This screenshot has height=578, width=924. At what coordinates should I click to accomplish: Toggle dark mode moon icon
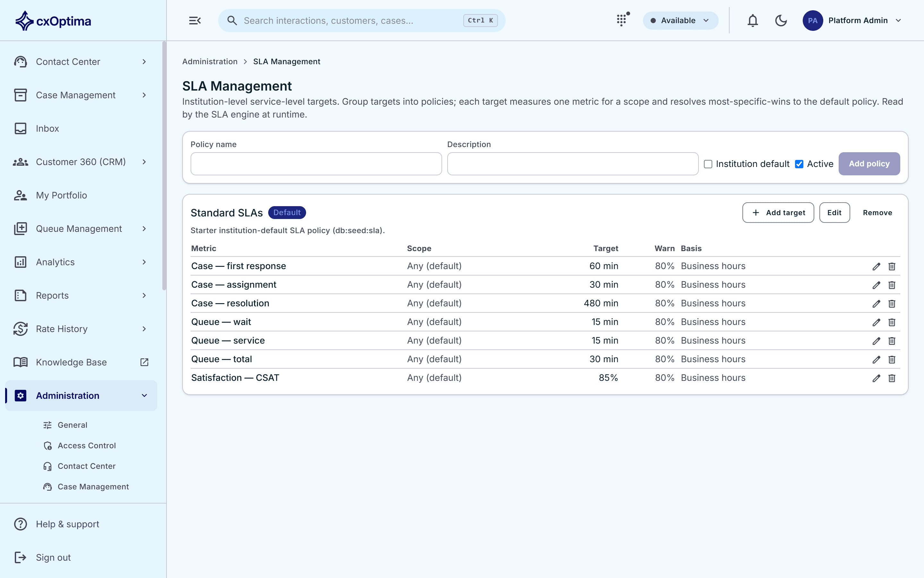tap(781, 21)
